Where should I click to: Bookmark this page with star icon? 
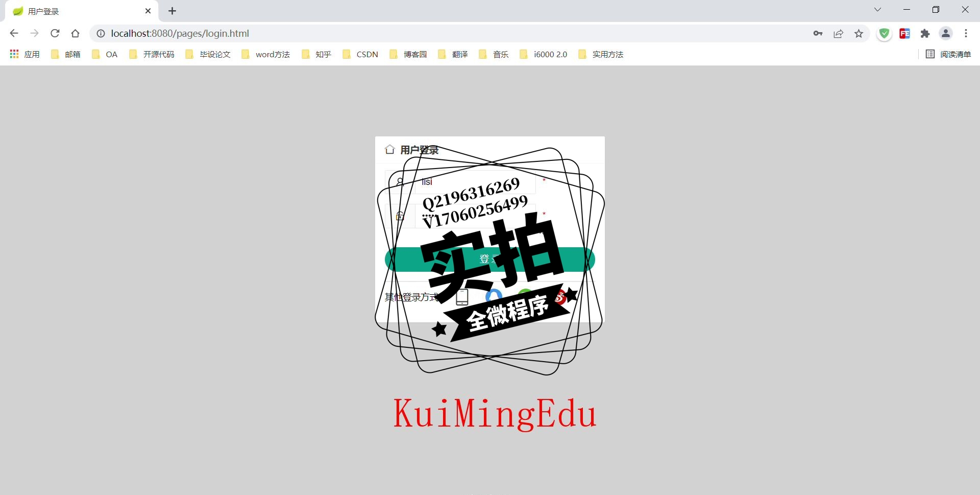click(x=859, y=33)
